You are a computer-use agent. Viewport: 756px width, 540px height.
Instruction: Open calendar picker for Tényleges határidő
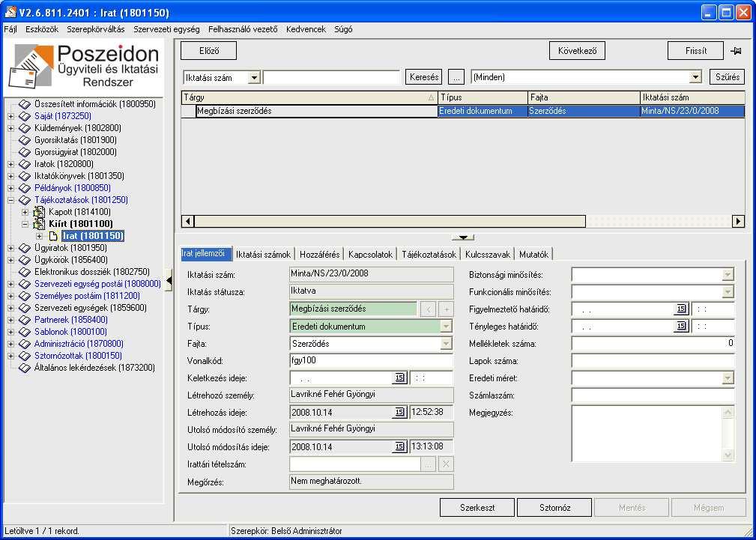tap(681, 327)
